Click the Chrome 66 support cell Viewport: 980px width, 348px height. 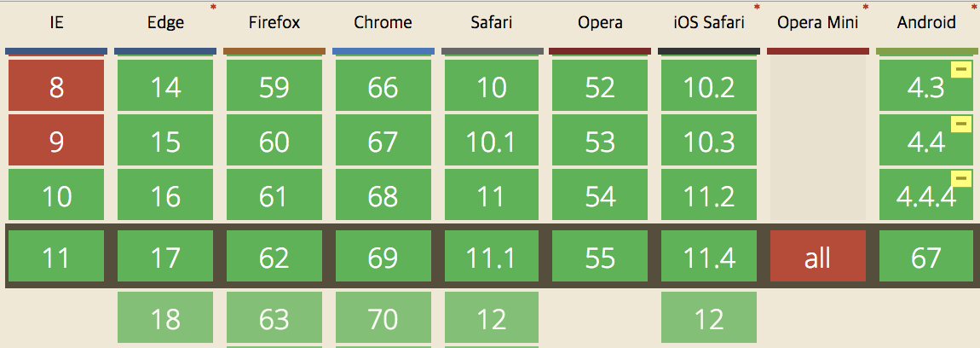383,85
